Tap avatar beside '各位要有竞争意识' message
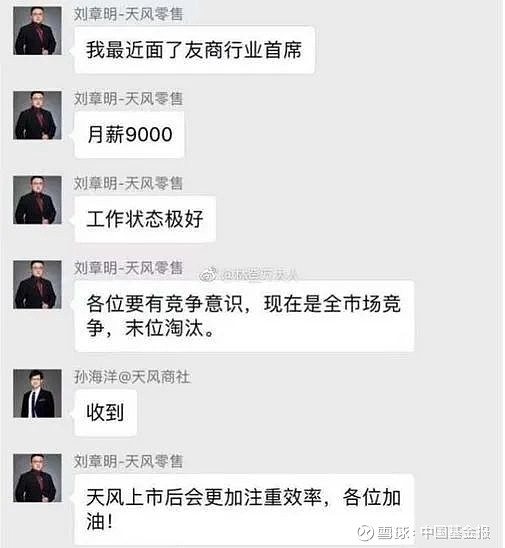The width and height of the screenshot is (505, 548). [37, 284]
